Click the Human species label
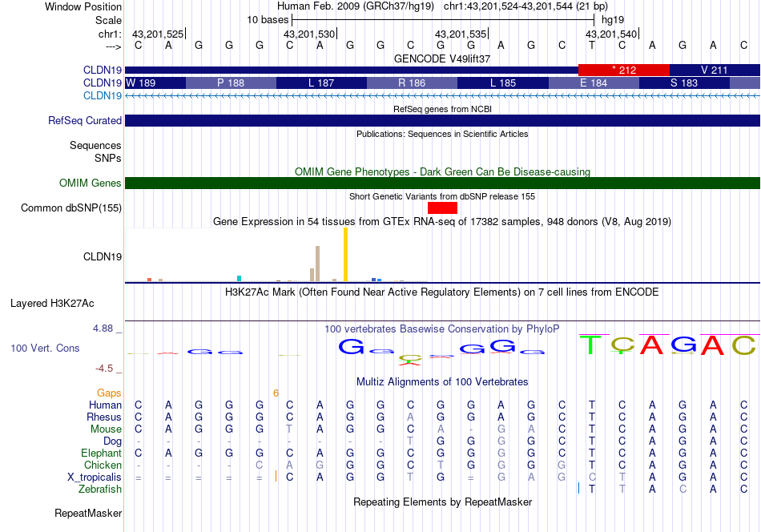Viewport: 761px width, 532px height. tap(105, 405)
